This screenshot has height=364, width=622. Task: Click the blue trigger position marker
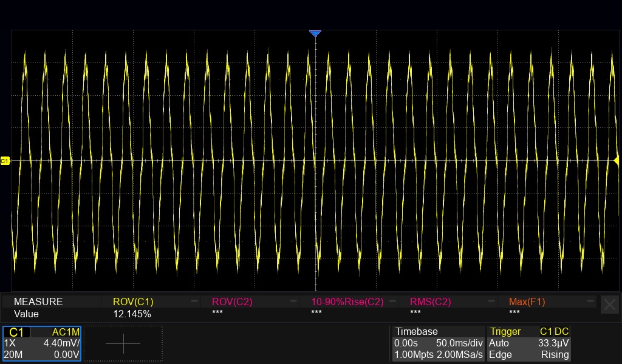tap(315, 33)
